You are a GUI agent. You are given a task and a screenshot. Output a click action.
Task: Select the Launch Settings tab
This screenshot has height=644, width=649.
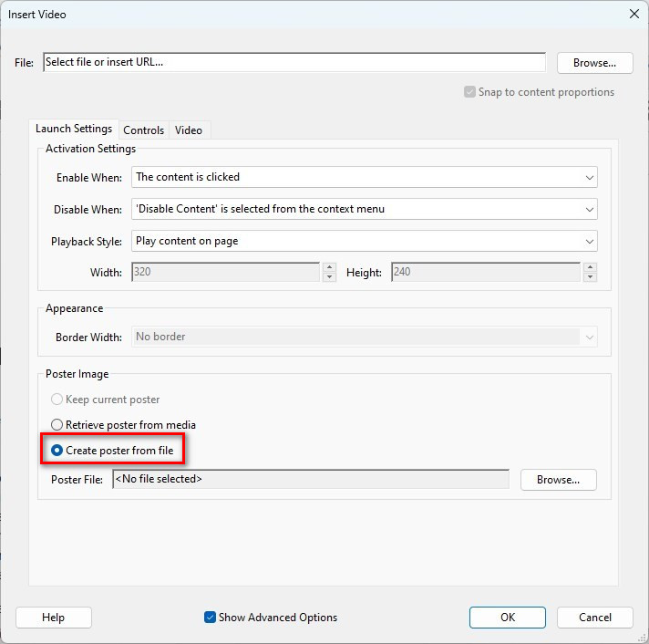pos(74,130)
